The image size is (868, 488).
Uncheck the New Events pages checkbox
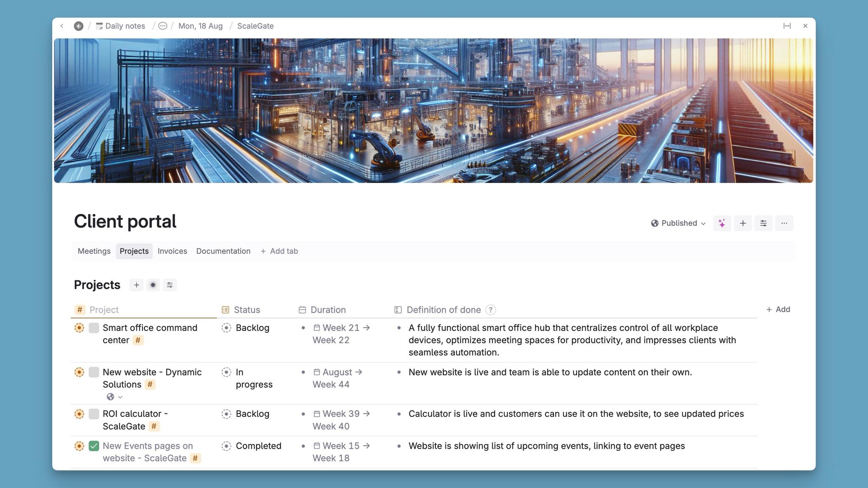[x=94, y=446]
